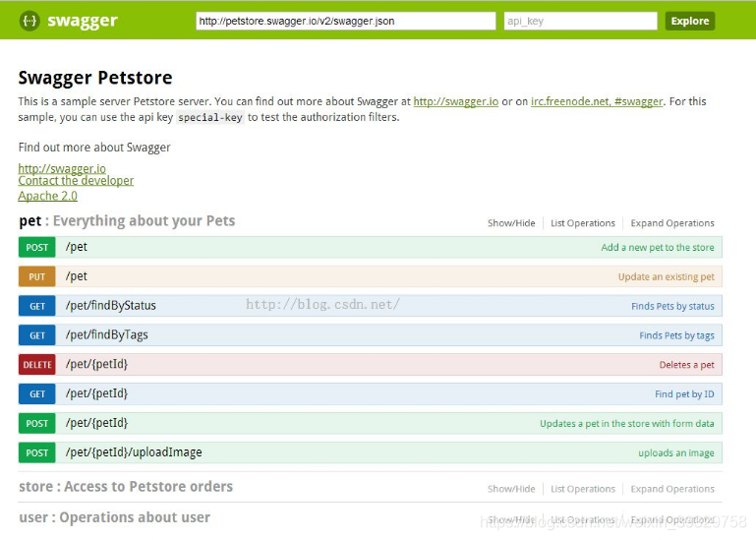Screen dimensions: 756x540
Task: Click GET badge for /pet/findByTags
Action: pyautogui.click(x=37, y=335)
